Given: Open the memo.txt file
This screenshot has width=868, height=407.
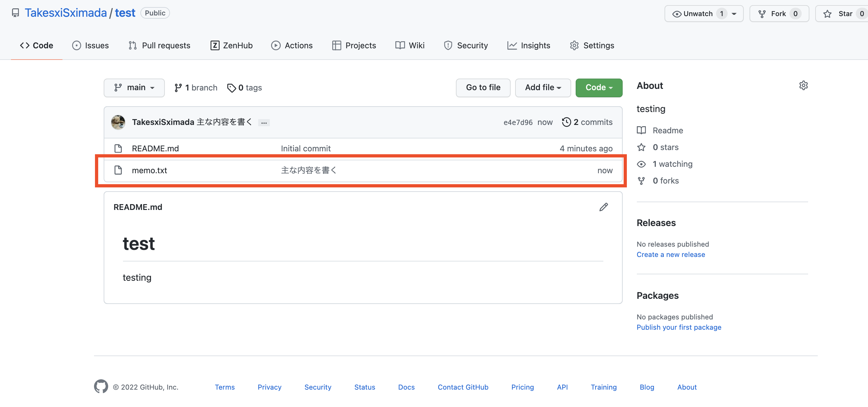Looking at the screenshot, I should tap(150, 170).
